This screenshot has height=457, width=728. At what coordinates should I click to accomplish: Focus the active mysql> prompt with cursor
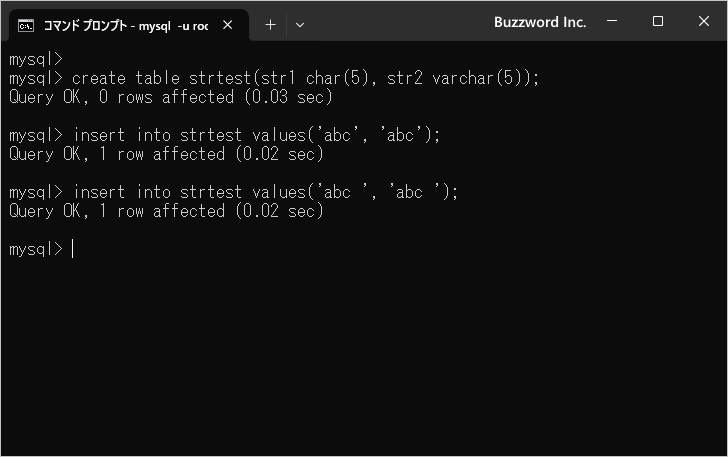pyautogui.click(x=42, y=249)
